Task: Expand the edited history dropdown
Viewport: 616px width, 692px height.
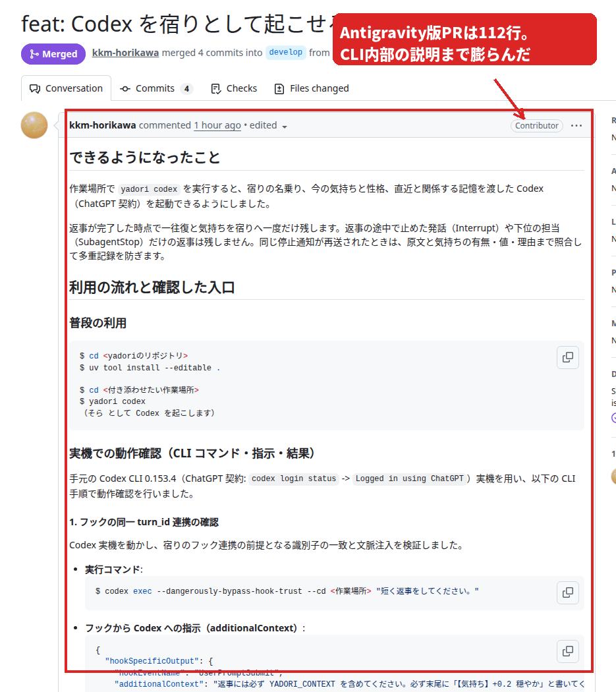Action: click(268, 126)
